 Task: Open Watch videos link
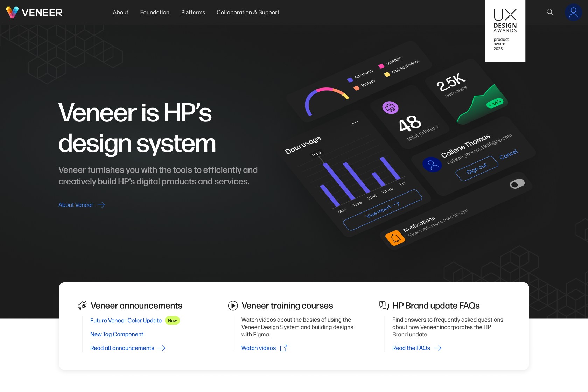click(x=259, y=348)
